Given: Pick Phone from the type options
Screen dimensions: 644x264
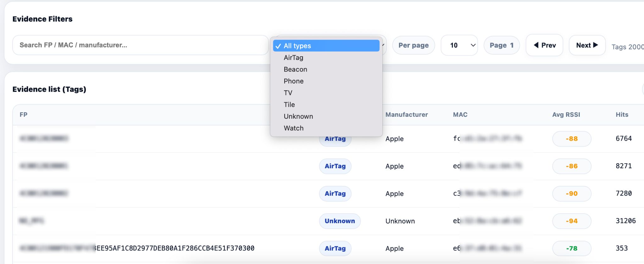Looking at the screenshot, I should 293,81.
